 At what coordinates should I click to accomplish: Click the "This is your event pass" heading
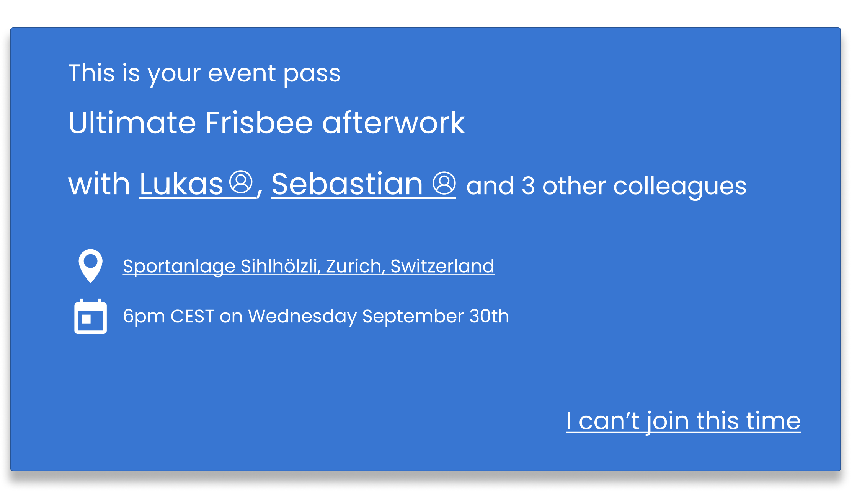204,73
